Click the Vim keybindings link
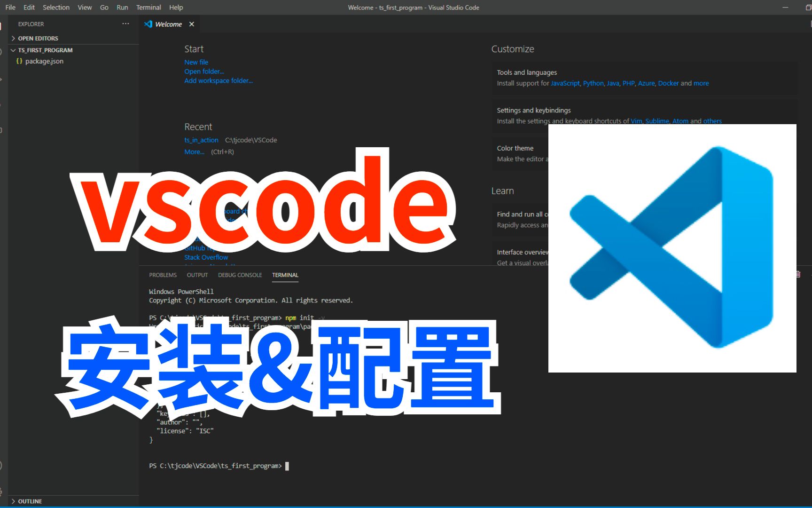Image resolution: width=812 pixels, height=508 pixels. click(x=636, y=121)
